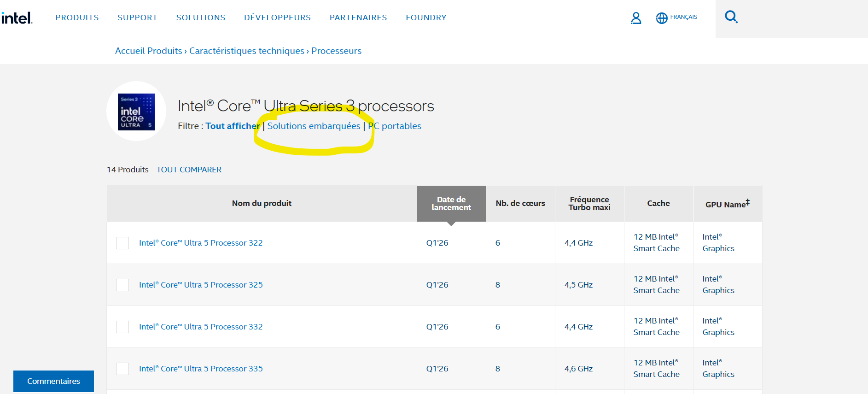Expand the FRANÇAIS language selector
This screenshot has height=394, width=868.
pyautogui.click(x=683, y=17)
